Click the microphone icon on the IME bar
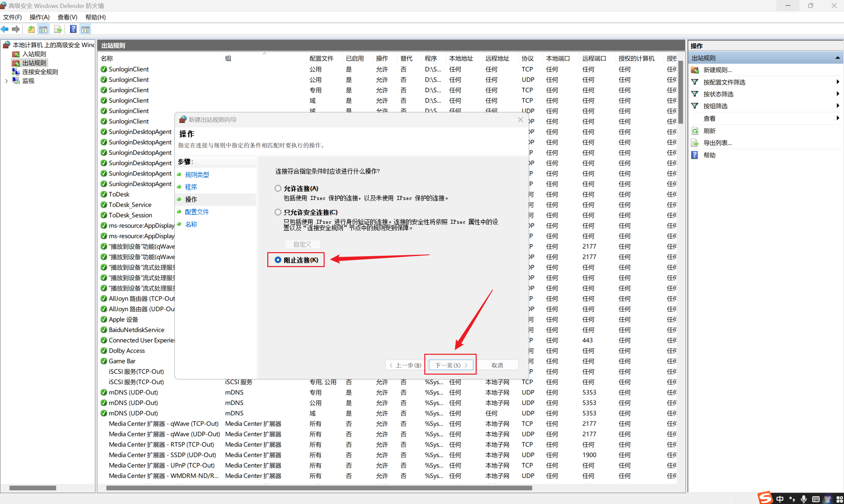 tap(804, 499)
